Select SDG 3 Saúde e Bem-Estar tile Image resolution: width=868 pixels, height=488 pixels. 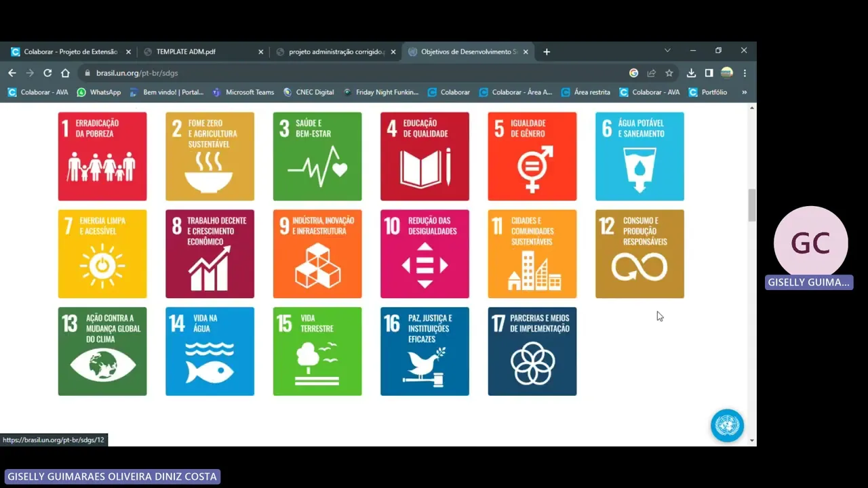(x=317, y=157)
